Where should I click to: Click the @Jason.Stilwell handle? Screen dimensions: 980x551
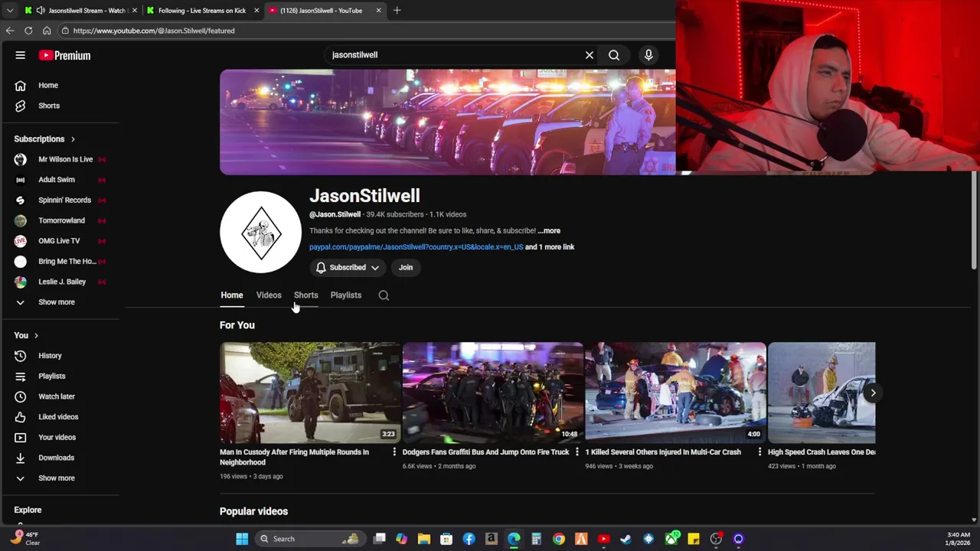(x=335, y=214)
